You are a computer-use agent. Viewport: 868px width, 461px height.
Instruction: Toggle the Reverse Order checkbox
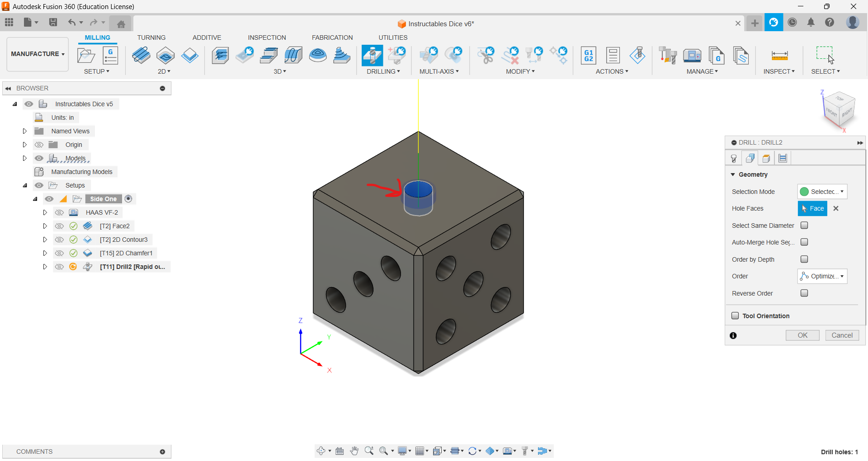click(x=804, y=293)
